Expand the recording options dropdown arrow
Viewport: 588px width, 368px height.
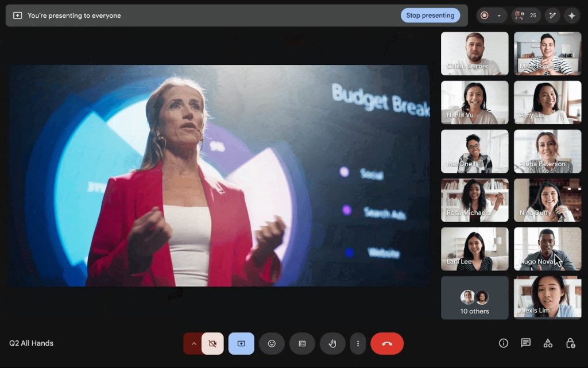pos(499,16)
